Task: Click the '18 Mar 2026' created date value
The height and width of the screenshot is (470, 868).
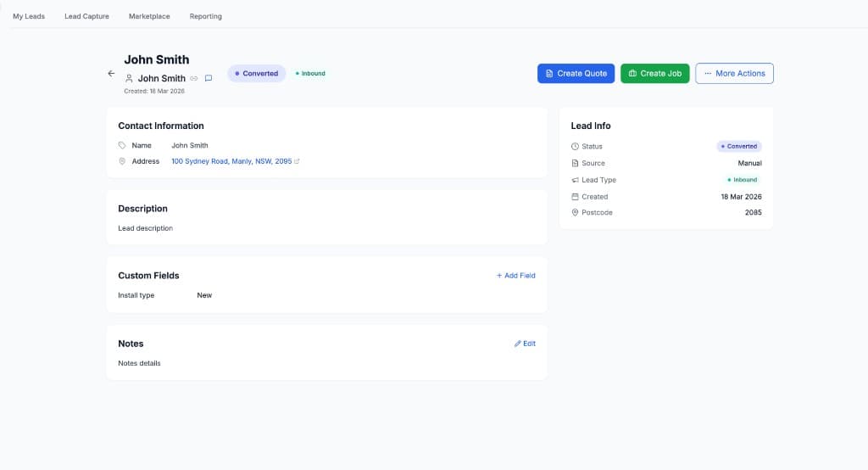Action: (x=741, y=197)
